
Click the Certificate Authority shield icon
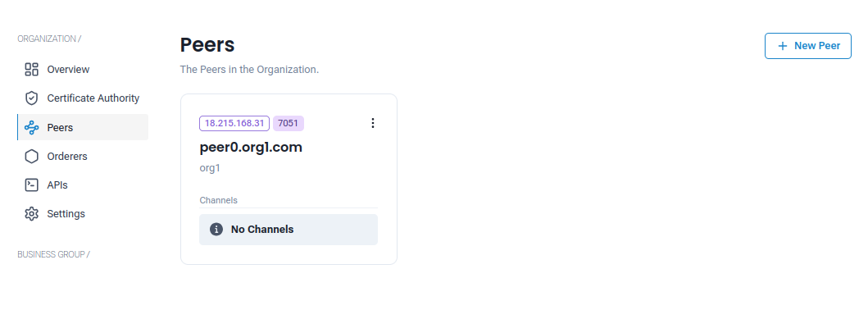31,98
